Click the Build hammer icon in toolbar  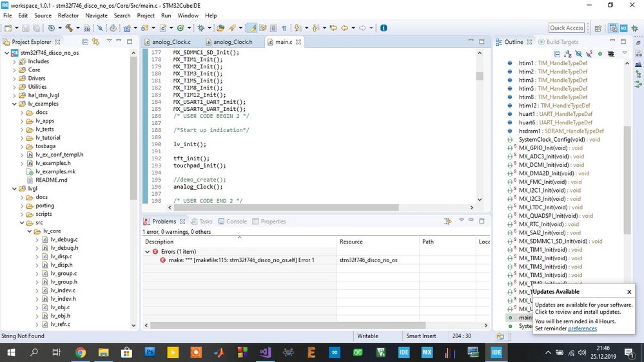68,28
